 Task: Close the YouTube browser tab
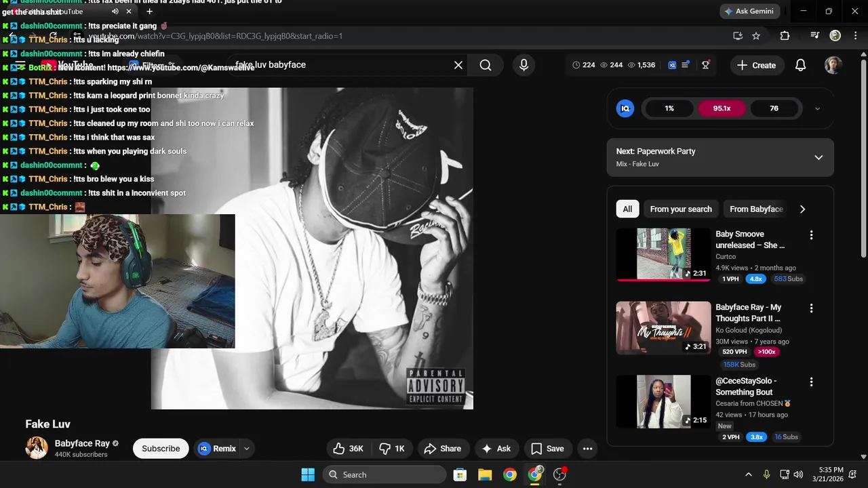pos(129,12)
